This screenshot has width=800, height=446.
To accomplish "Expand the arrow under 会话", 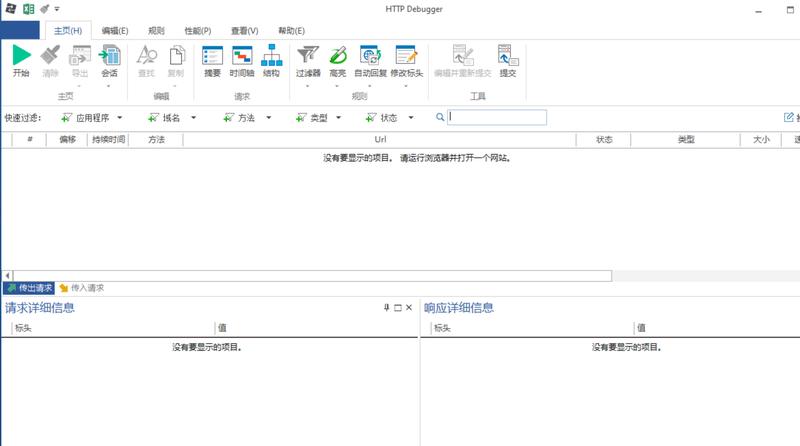I will tap(109, 86).
